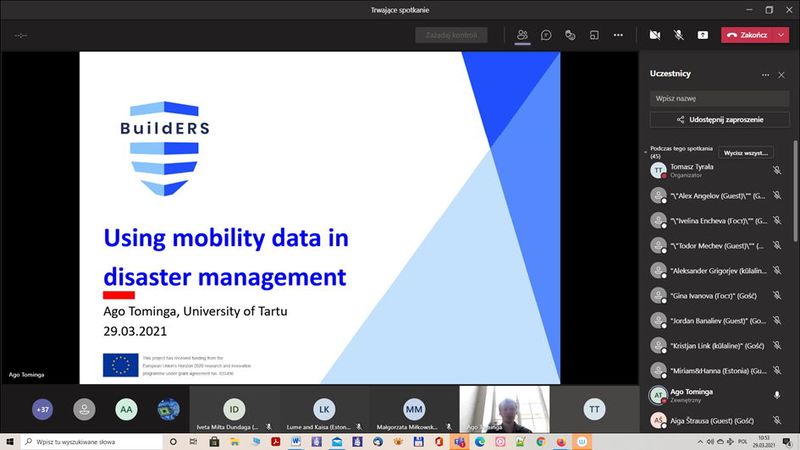Viewport: 800px width, 450px height.
Task: Unmute the microphone in toolbar
Action: click(x=679, y=35)
